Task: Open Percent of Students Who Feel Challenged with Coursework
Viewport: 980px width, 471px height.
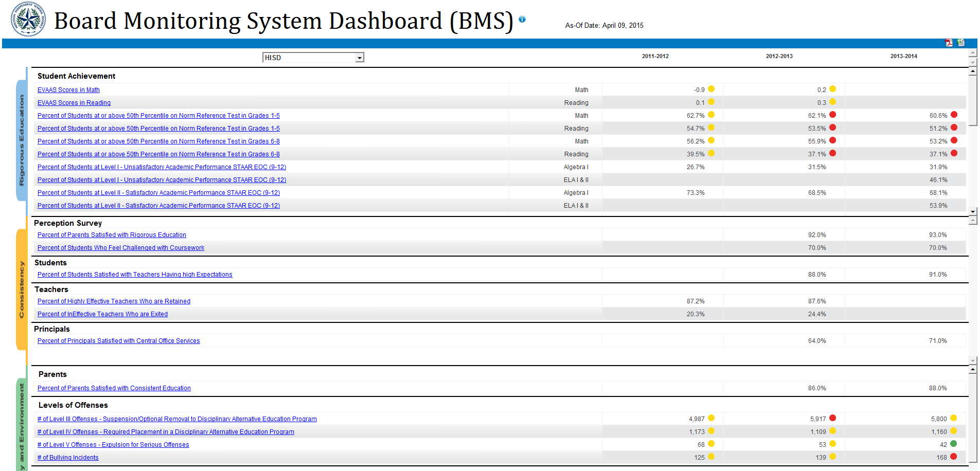Action: click(121, 248)
